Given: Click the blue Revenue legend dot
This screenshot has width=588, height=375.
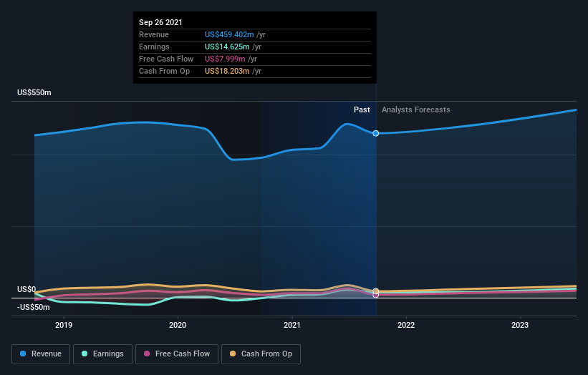Looking at the screenshot, I should pos(23,354).
